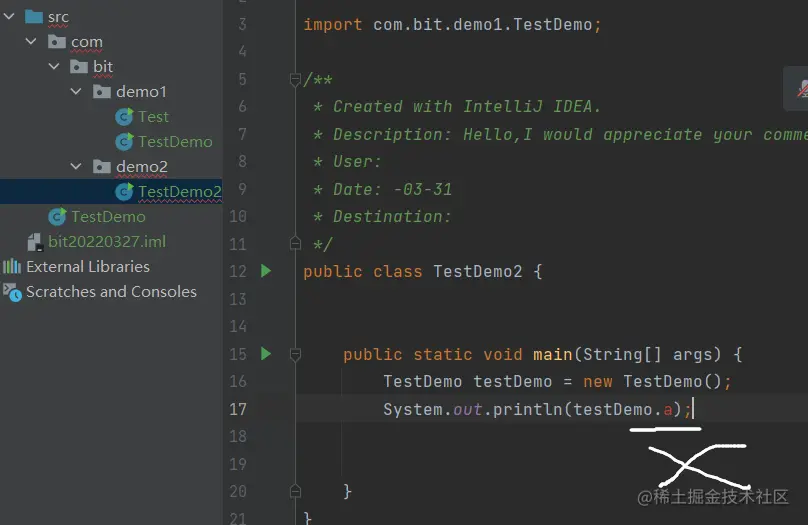The width and height of the screenshot is (808, 525).
Task: Fold the main method at line 15
Action: (x=295, y=354)
